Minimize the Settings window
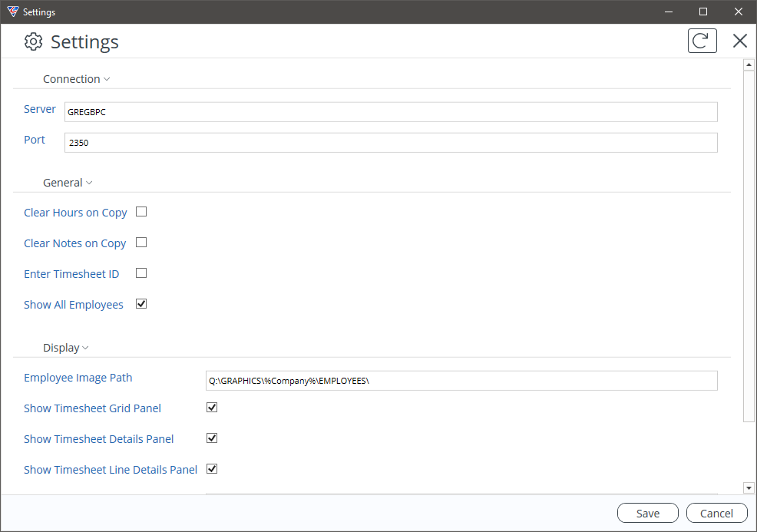Viewport: 757px width, 532px height. click(669, 12)
